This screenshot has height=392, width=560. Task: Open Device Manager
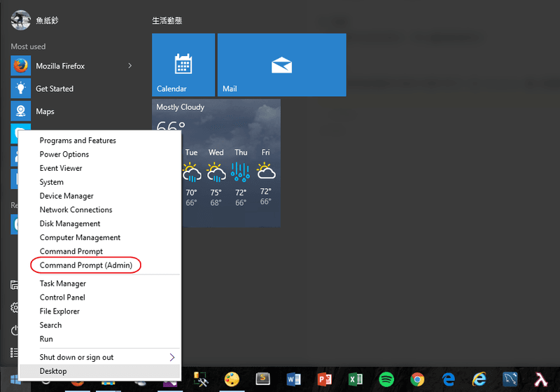(66, 196)
